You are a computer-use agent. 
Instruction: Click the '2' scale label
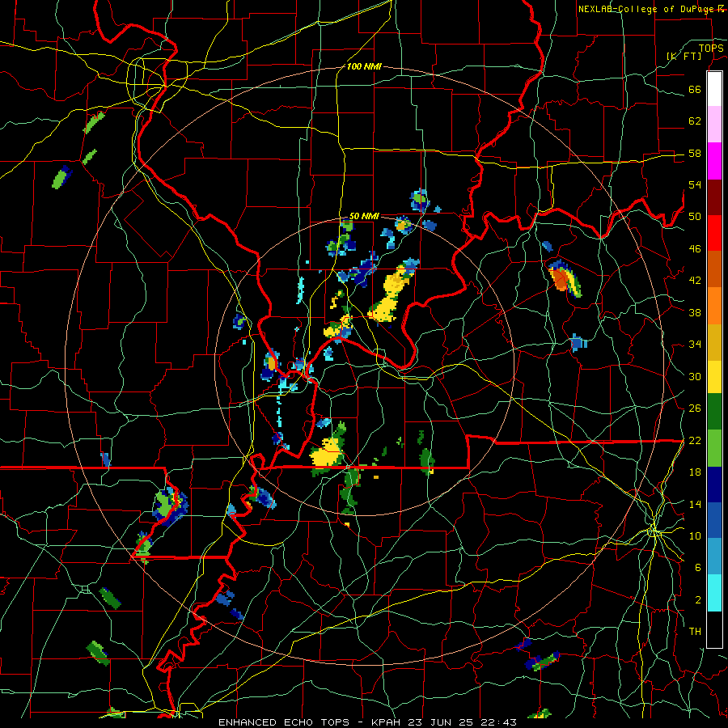click(x=697, y=600)
